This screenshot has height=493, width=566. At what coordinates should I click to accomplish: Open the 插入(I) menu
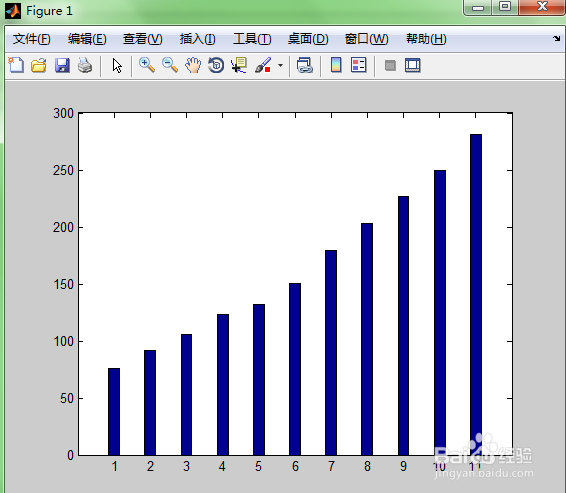[x=197, y=39]
